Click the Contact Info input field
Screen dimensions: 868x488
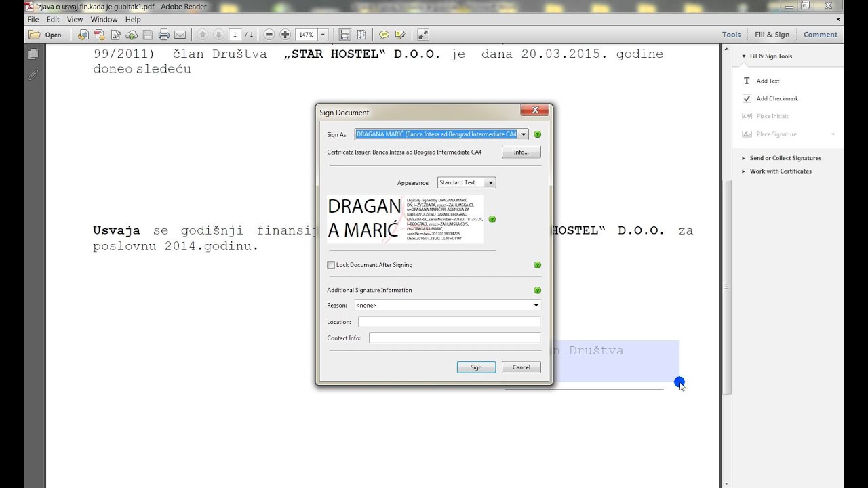(455, 338)
